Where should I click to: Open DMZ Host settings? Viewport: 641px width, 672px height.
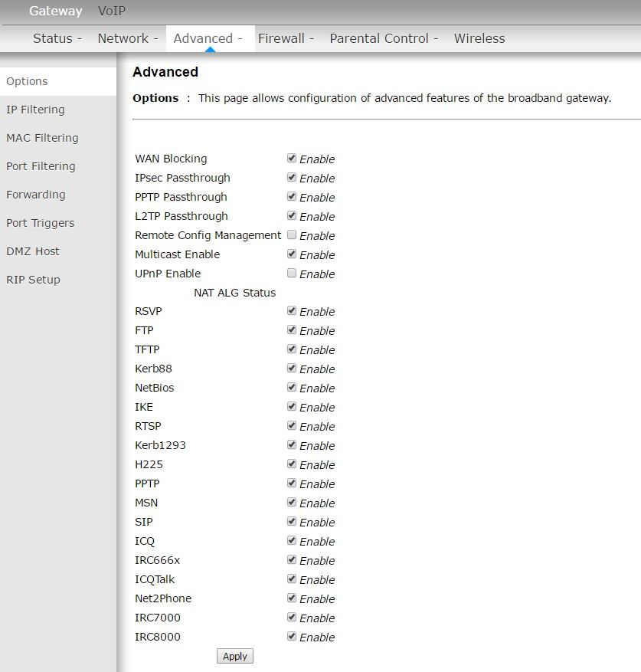coord(33,251)
